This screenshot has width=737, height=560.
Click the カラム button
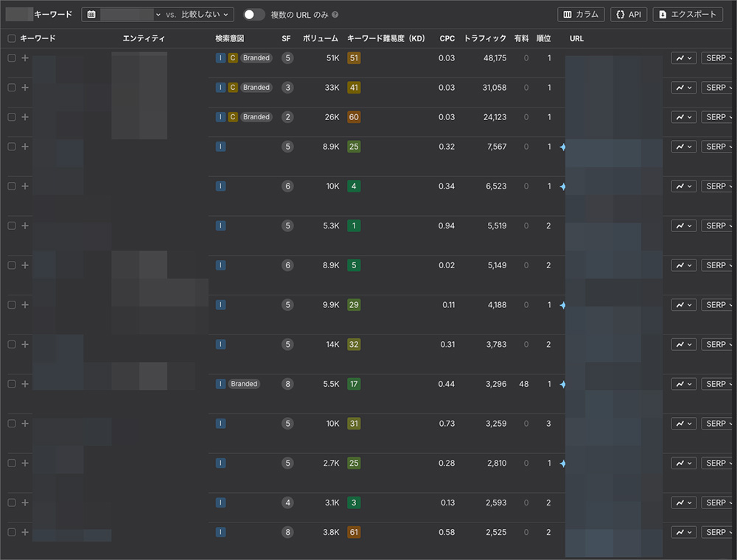[x=581, y=14]
